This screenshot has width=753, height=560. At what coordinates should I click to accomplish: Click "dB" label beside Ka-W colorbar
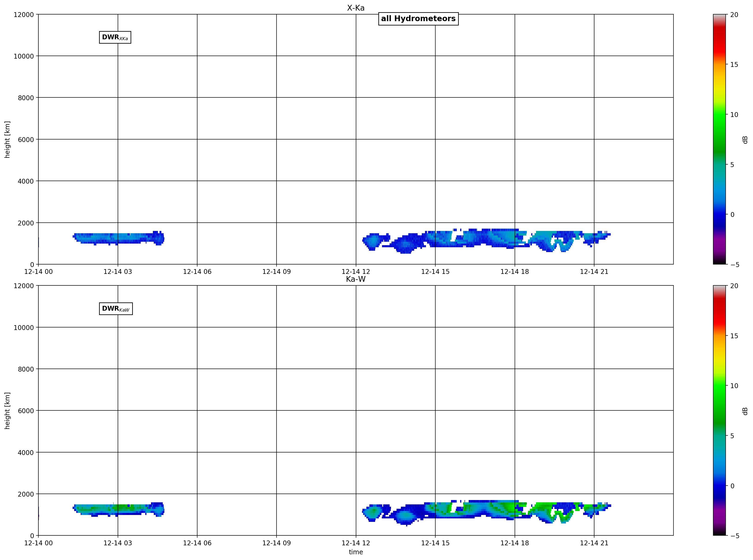pyautogui.click(x=745, y=411)
